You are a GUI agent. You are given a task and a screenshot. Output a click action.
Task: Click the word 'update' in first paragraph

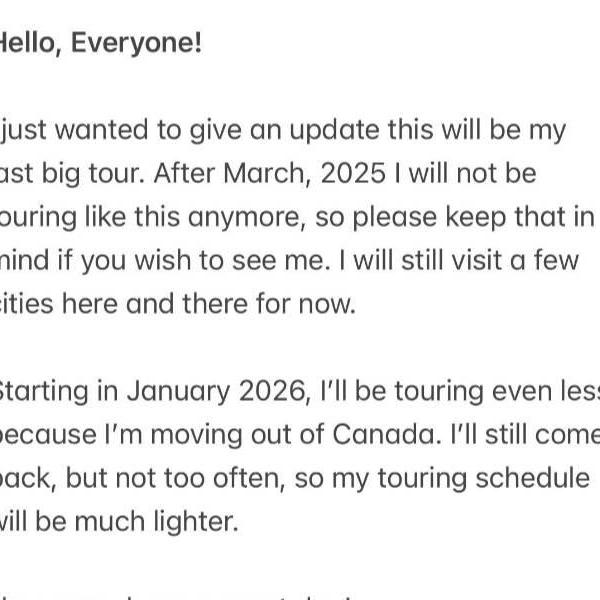tap(334, 131)
